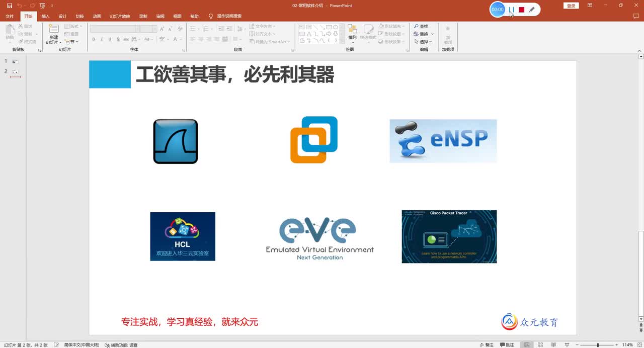
Task: Open the font size combo box
Action: click(148, 29)
